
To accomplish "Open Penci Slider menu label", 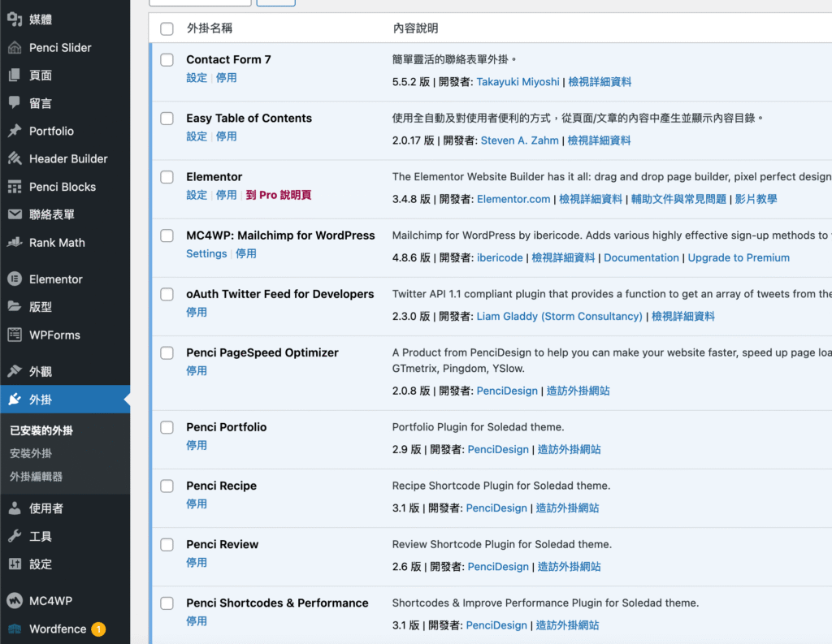I will point(60,48).
